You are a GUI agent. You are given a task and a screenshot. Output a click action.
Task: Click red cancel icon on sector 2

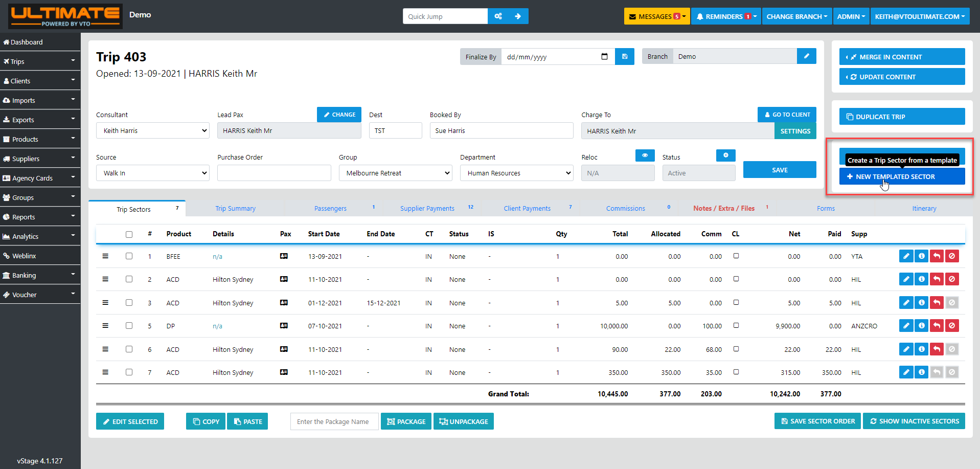pos(952,279)
